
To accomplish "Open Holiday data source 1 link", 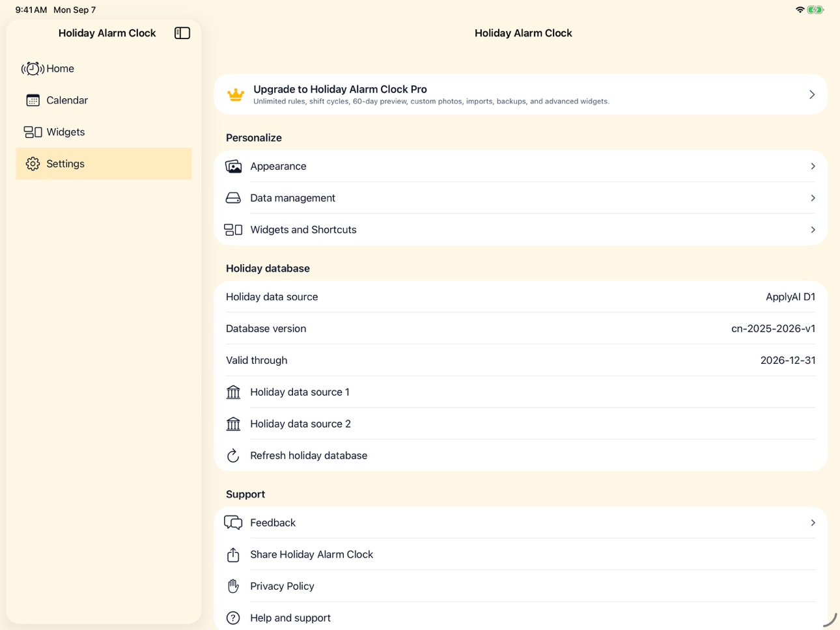I will 520,392.
